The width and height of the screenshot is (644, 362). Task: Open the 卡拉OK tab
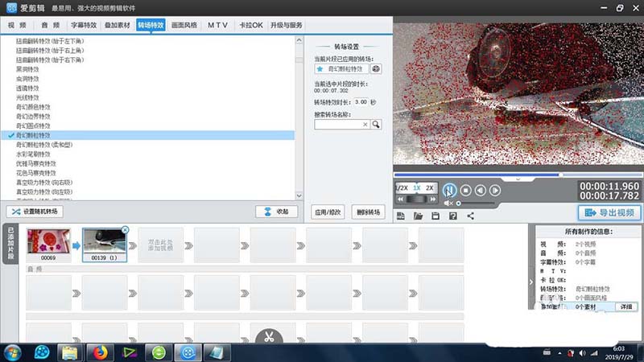[x=251, y=25]
